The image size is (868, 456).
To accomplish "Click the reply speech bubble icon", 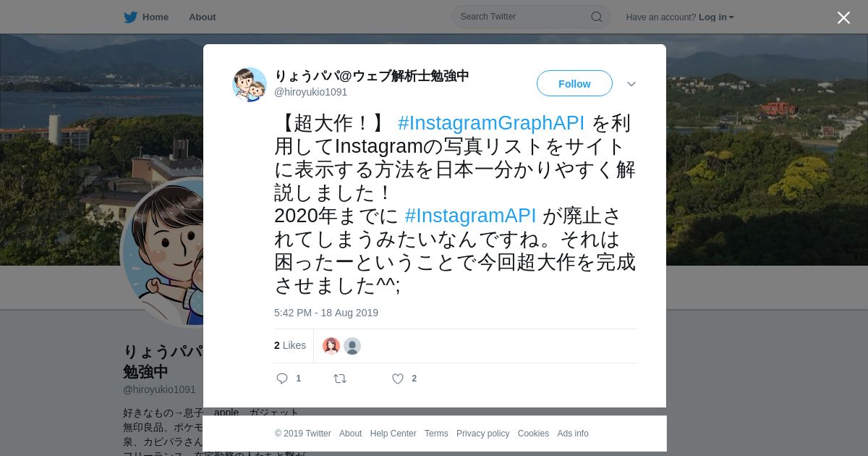I will tap(282, 379).
